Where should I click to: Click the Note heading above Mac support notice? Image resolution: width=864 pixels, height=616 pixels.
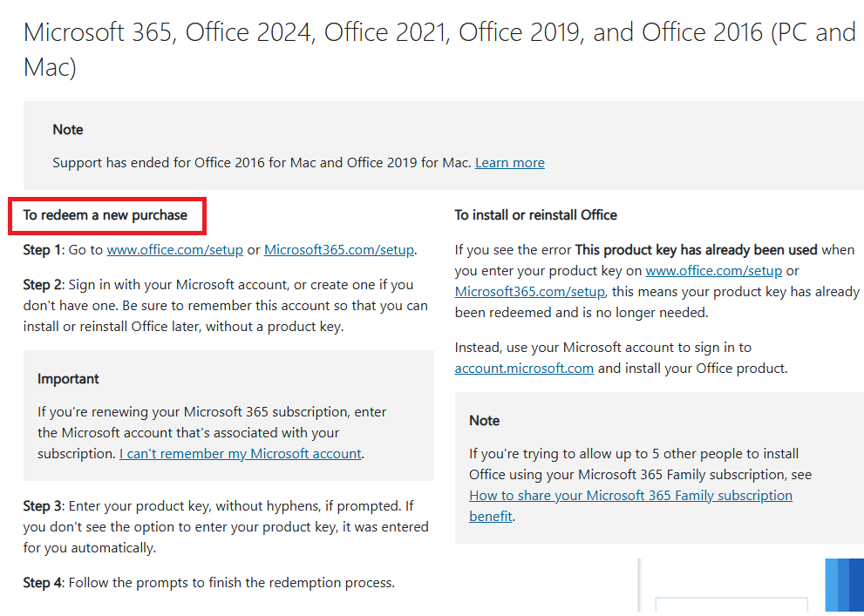click(x=68, y=129)
